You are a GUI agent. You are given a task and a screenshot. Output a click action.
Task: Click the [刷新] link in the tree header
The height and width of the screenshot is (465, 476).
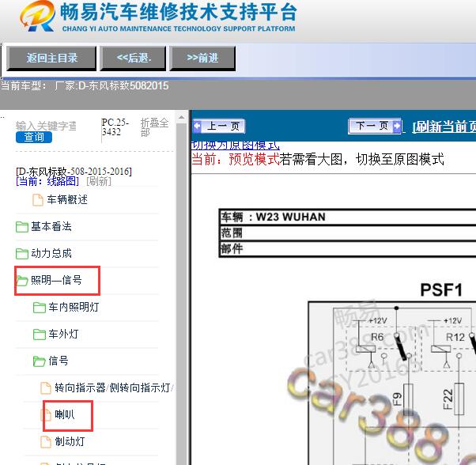(x=99, y=181)
